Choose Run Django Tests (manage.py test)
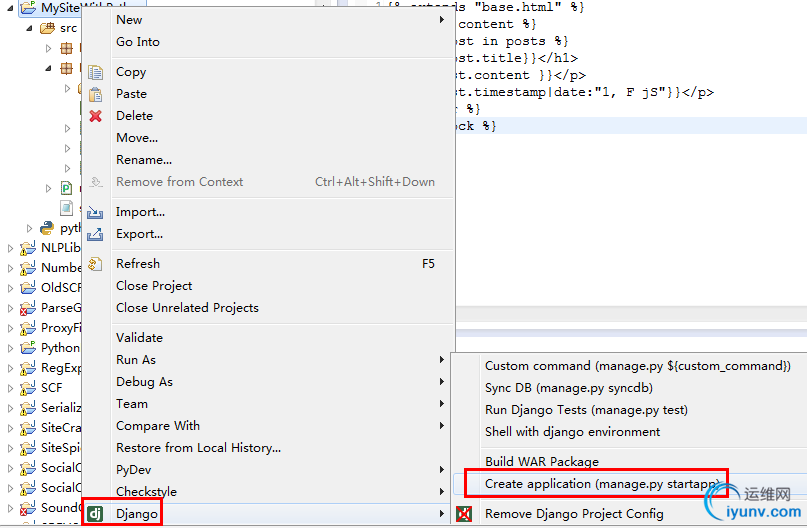Viewport: 807px width, 528px height. click(x=586, y=410)
